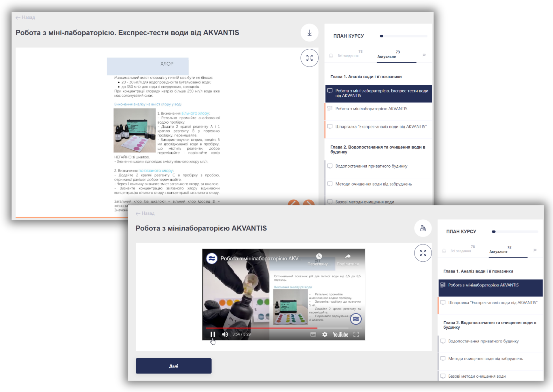Click the ПЛАН КУРСУ title in the back window
This screenshot has height=392, width=553.
(349, 36)
